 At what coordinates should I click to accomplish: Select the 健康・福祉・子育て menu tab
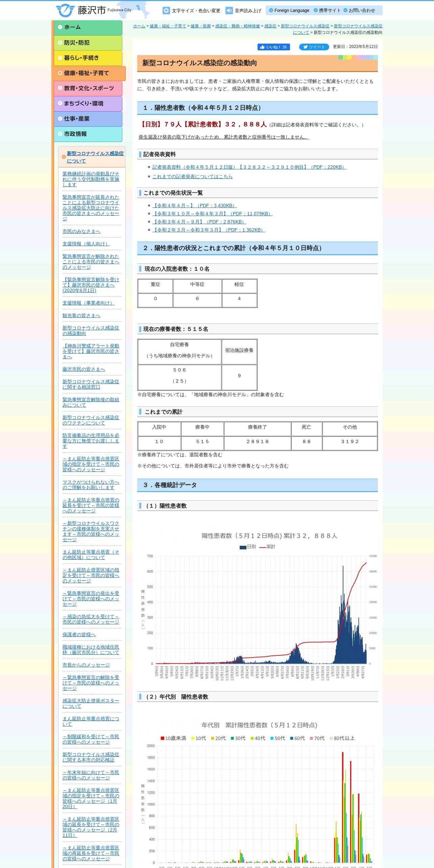[x=90, y=73]
